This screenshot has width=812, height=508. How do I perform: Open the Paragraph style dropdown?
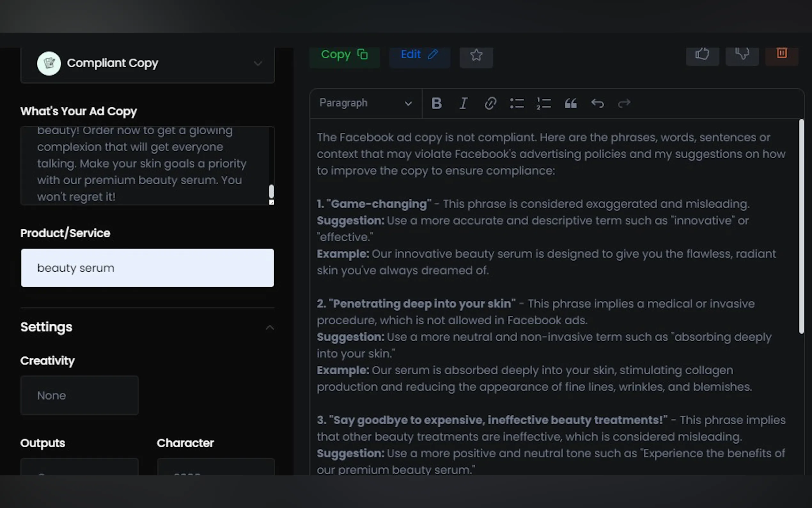coord(366,103)
